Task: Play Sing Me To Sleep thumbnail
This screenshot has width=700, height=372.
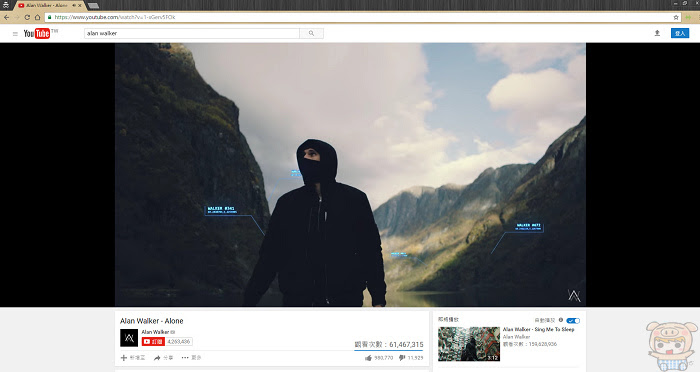Action: click(x=469, y=344)
